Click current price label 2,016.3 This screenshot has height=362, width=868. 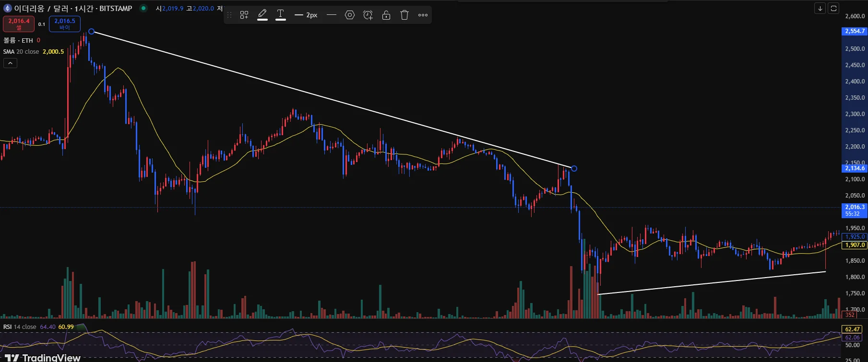click(855, 210)
